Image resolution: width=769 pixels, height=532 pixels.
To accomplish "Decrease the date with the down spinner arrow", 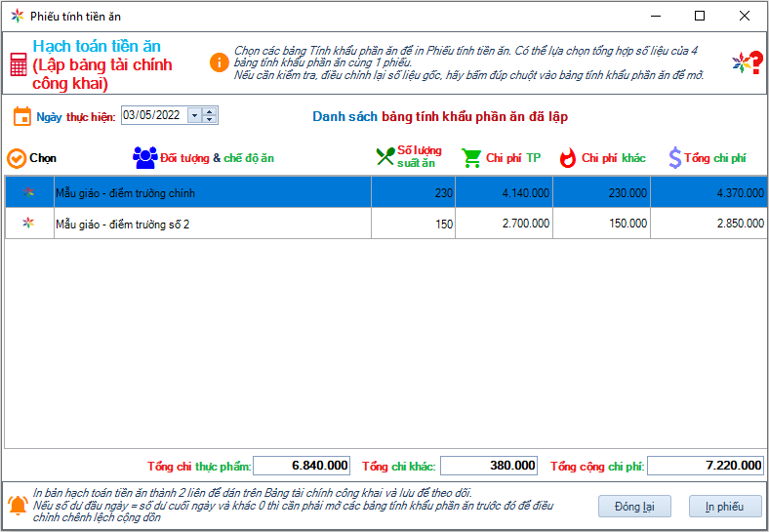I will (x=210, y=119).
